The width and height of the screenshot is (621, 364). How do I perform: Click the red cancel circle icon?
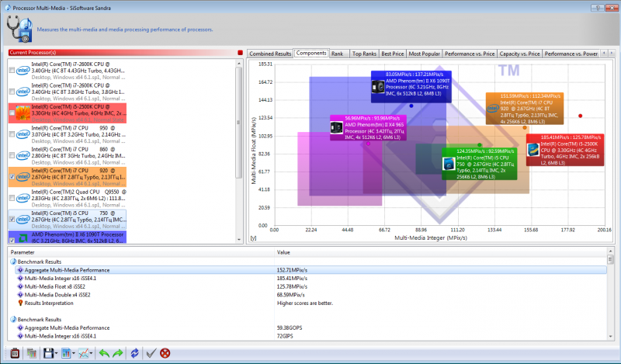(x=165, y=353)
